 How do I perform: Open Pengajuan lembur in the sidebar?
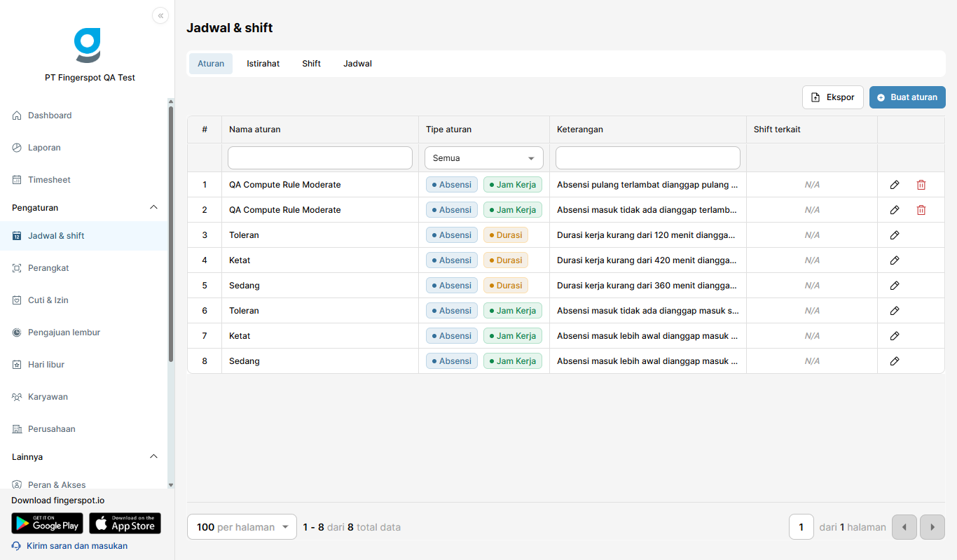tap(83, 332)
